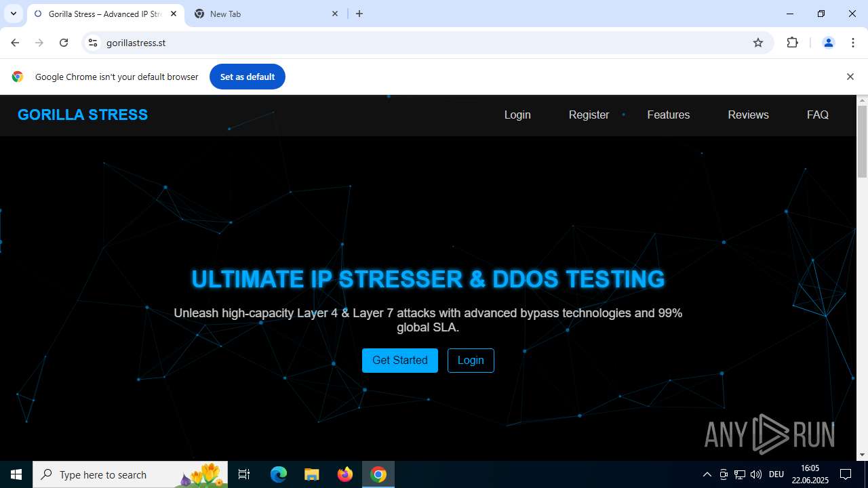Click the scrollbar down arrow

[862, 455]
